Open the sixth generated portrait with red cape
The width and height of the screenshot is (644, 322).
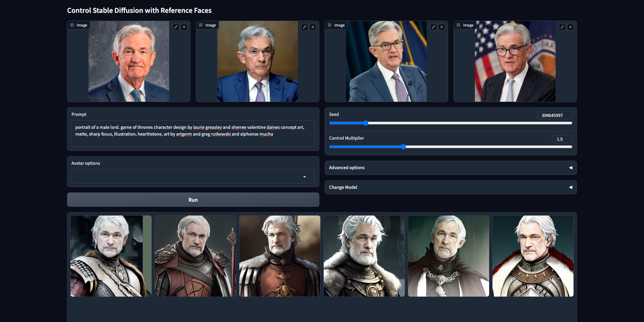tap(533, 256)
